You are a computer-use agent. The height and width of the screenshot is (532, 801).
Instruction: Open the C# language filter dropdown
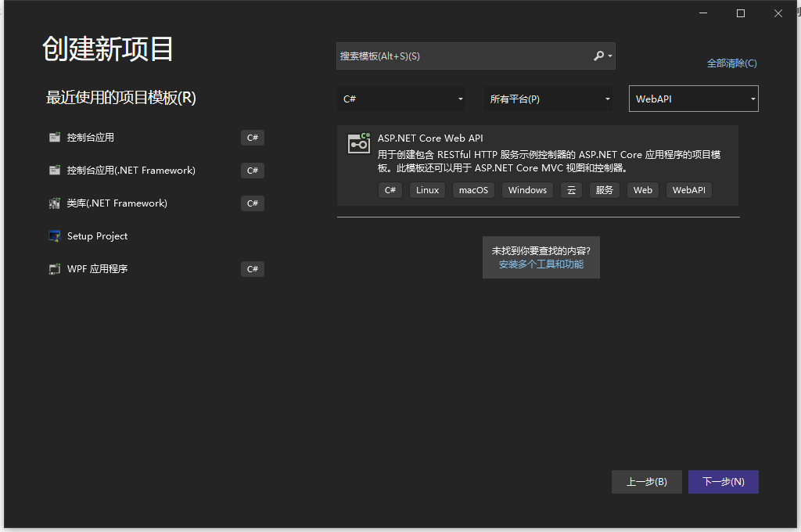[x=401, y=99]
